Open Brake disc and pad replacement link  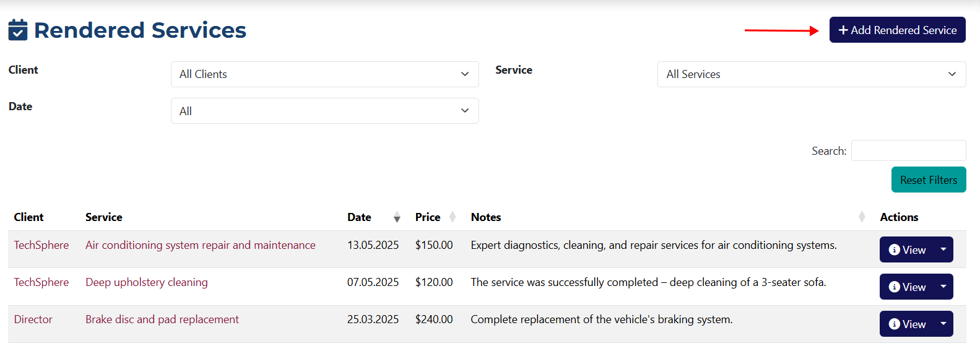(162, 319)
